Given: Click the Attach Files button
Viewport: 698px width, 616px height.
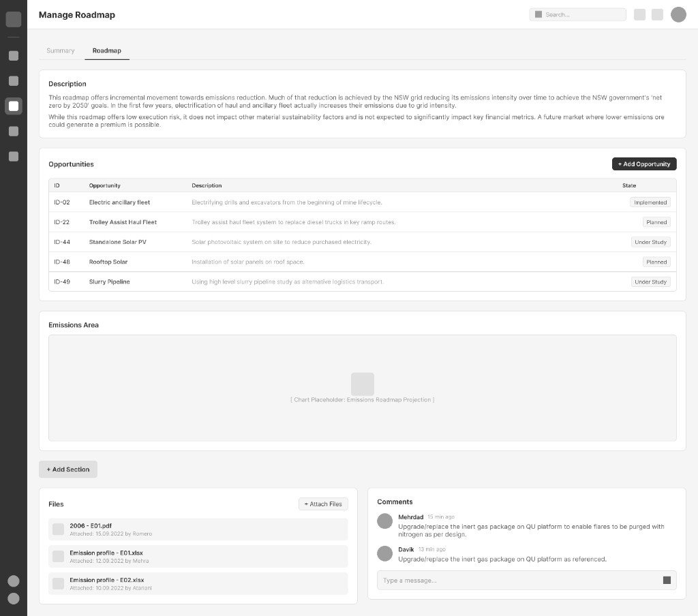Looking at the screenshot, I should click(323, 504).
